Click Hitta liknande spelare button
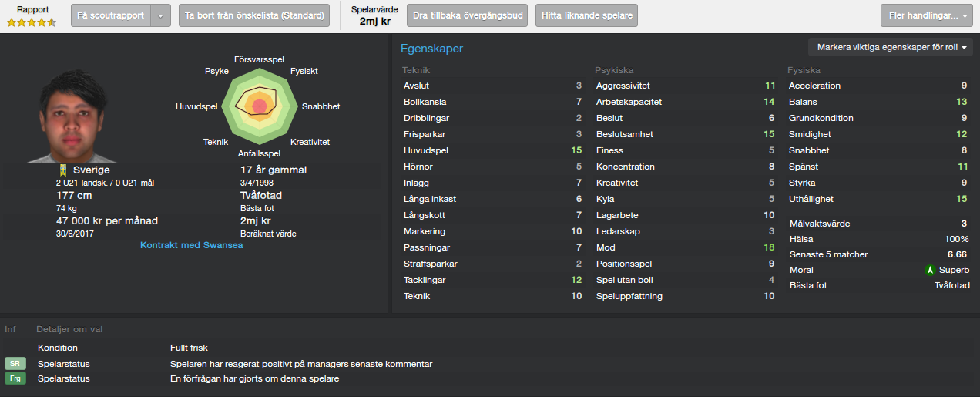The image size is (980, 397). [x=586, y=15]
